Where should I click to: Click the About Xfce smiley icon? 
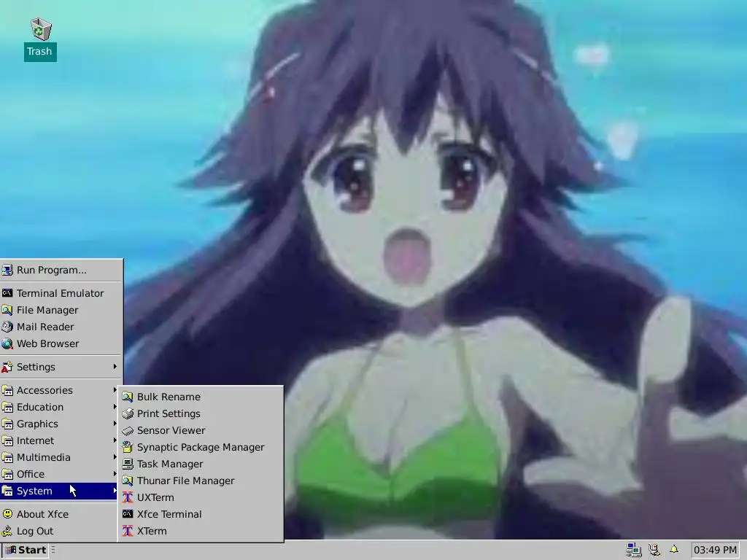point(7,514)
